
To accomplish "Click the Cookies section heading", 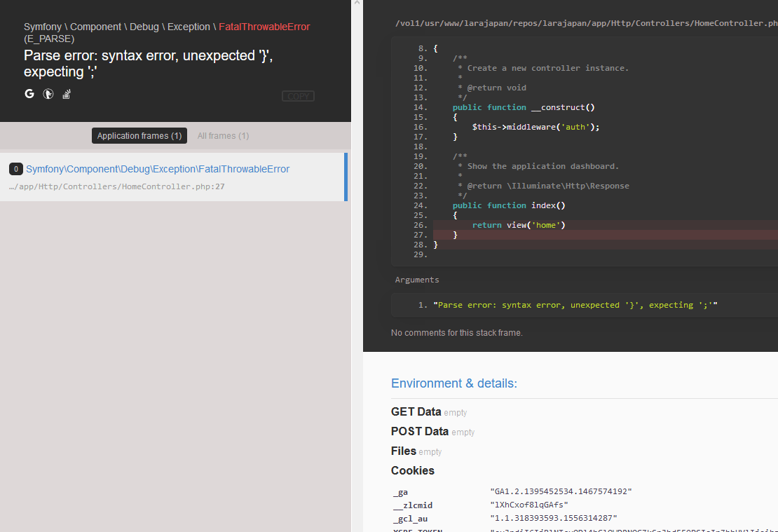I will 413,470.
